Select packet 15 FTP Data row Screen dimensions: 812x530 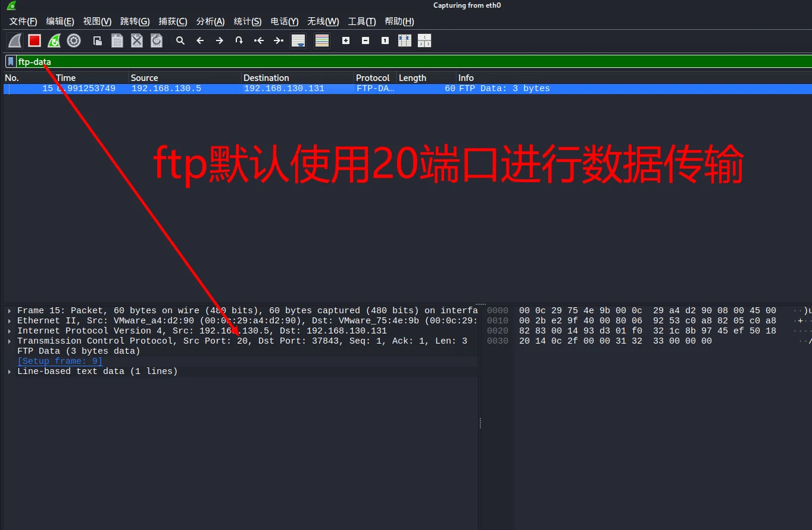[x=407, y=89]
